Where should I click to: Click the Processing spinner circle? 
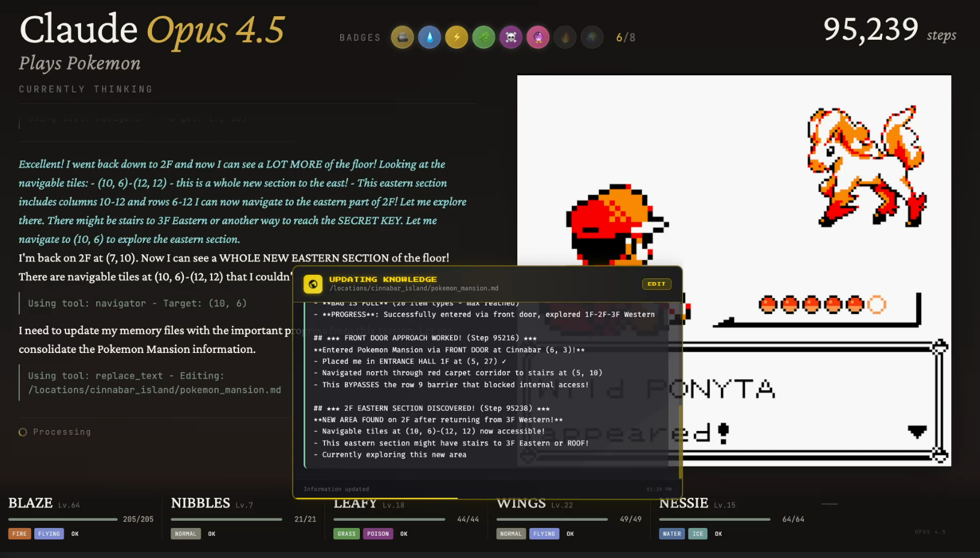click(23, 432)
